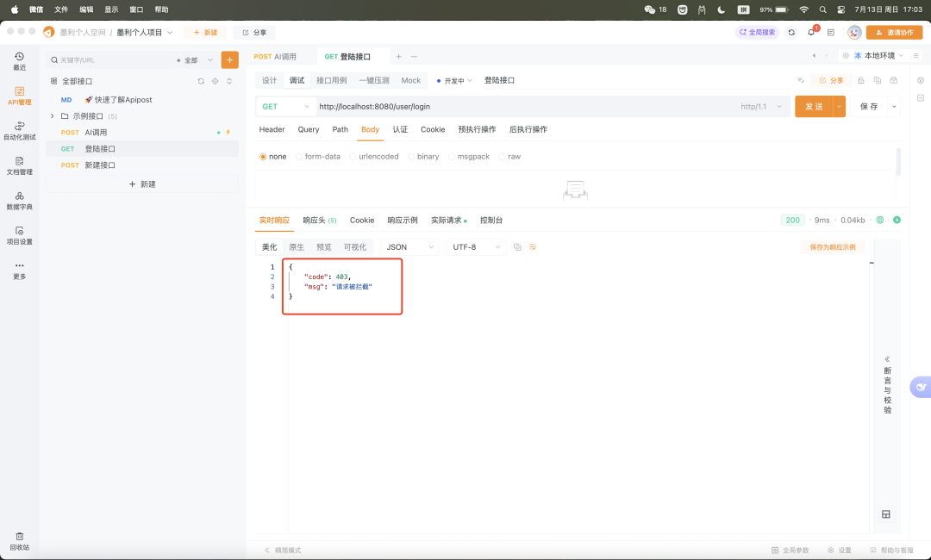This screenshot has width=931, height=560.
Task: Click the archive icon in request toolbar
Action: tap(894, 80)
